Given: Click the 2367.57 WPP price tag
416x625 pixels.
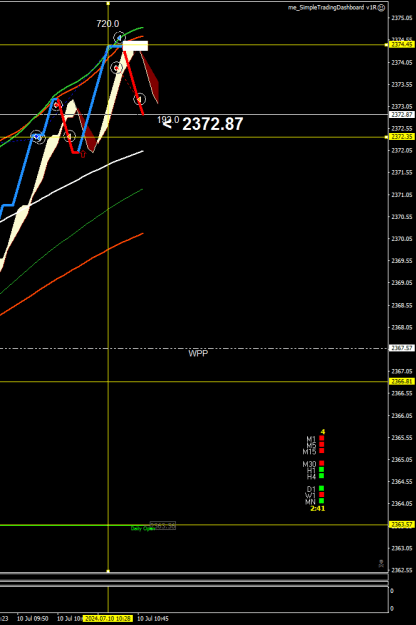Looking at the screenshot, I should point(402,348).
